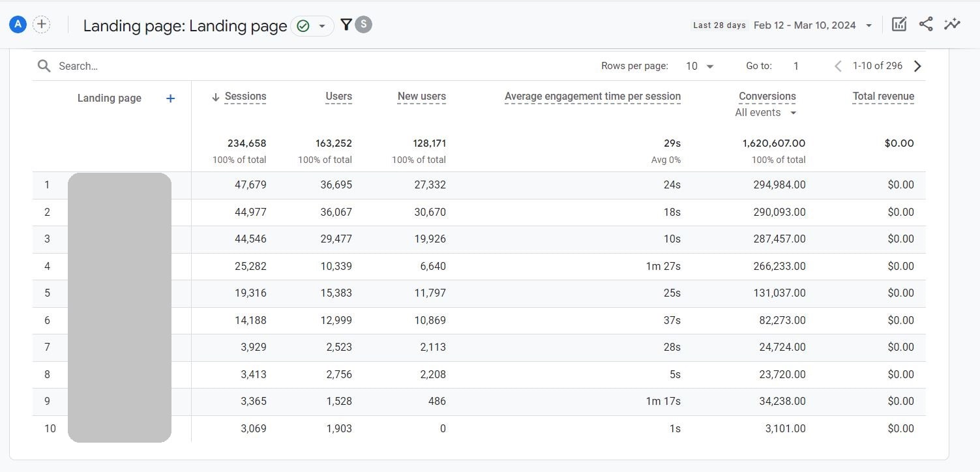Click the conversions value 131,037.00
This screenshot has width=980, height=472.
pyautogui.click(x=779, y=293)
